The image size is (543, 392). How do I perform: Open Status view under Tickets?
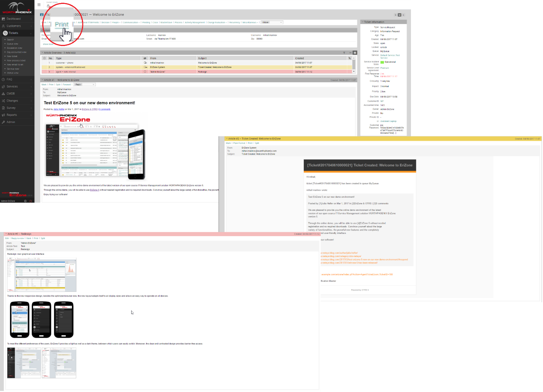coord(13,73)
